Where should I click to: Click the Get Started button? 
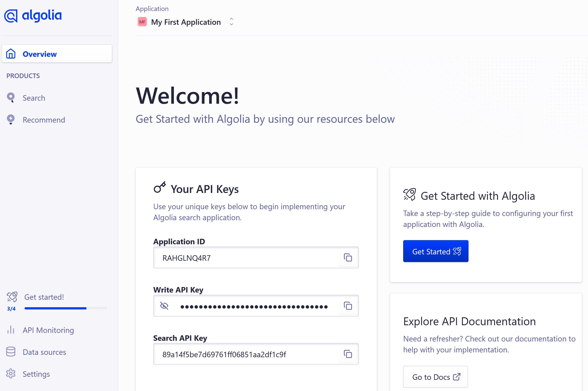point(436,251)
